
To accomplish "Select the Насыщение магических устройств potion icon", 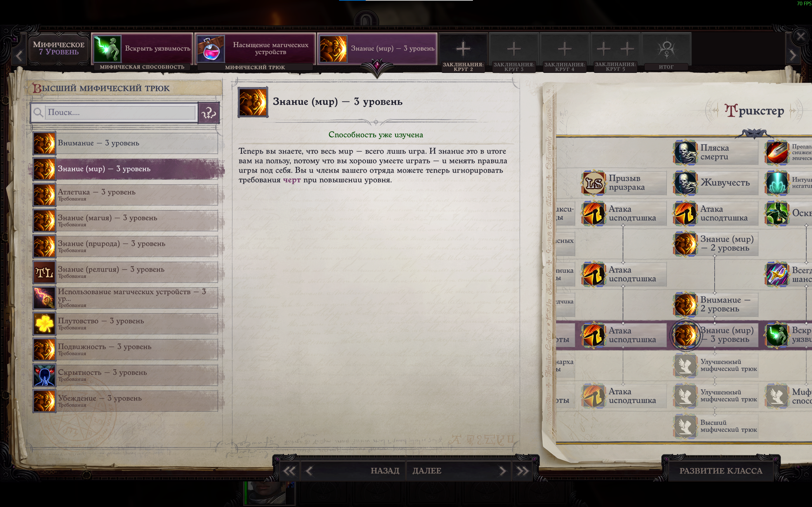I will tap(210, 48).
